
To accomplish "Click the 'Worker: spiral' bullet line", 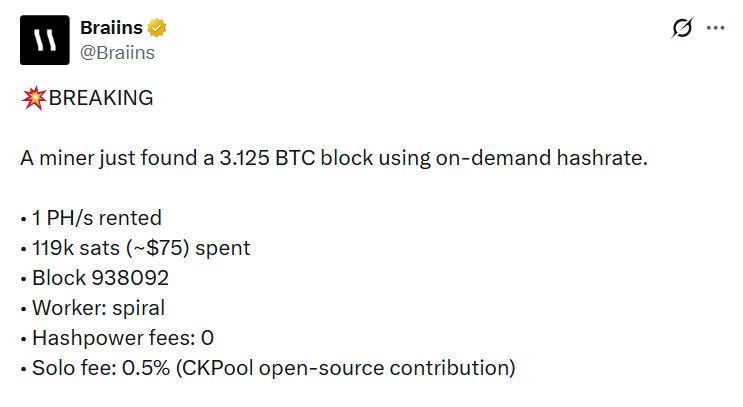I will (x=93, y=308).
